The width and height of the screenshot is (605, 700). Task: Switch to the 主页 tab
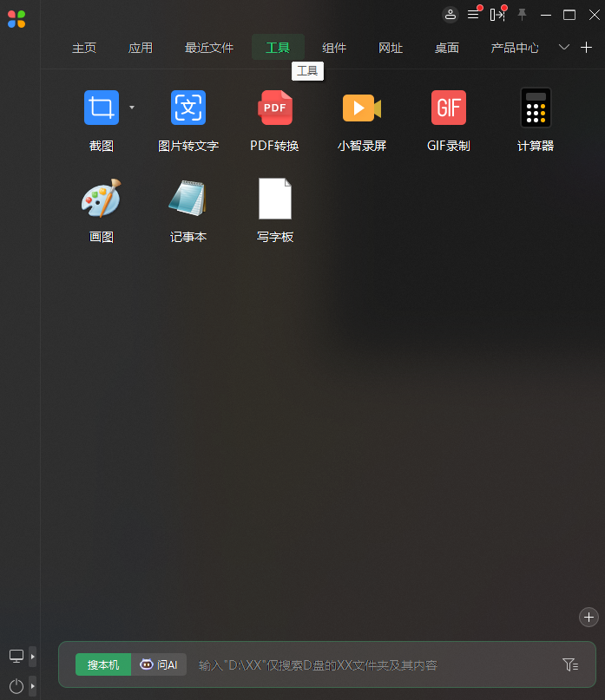click(x=84, y=48)
